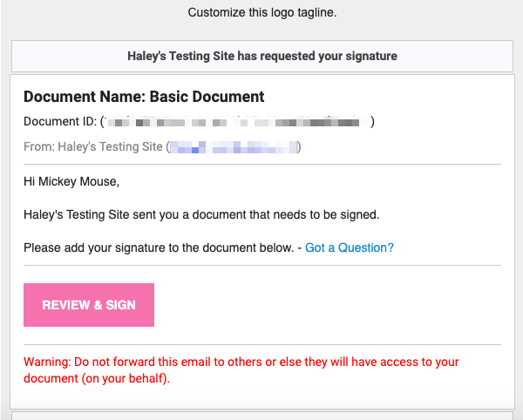Screen dimensions: 523x420
Task: Click the divider line above REVIEW & SIGN
Action: (262, 266)
